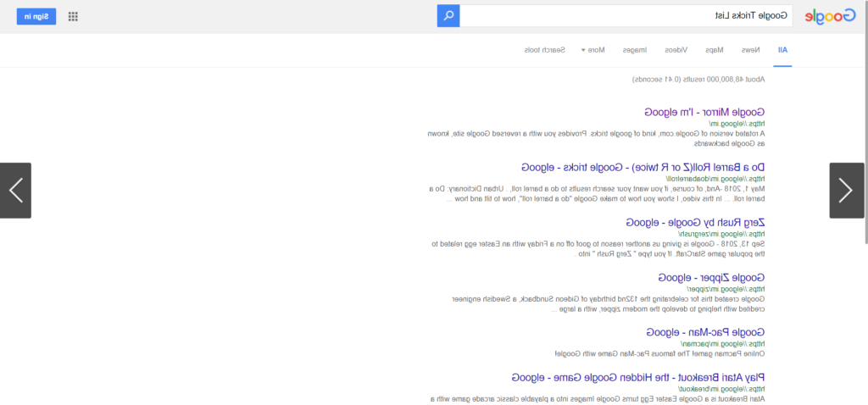Click the blue Sign in button
The image size is (868, 405).
pos(36,16)
